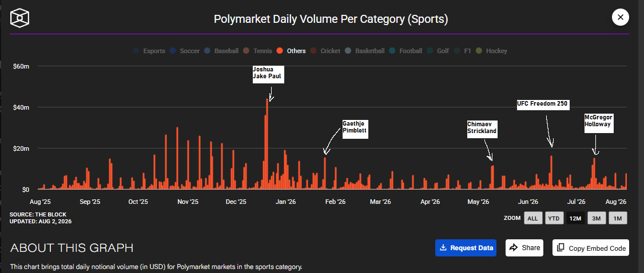Click the chart description sentence
The image size is (644, 273).
[156, 267]
